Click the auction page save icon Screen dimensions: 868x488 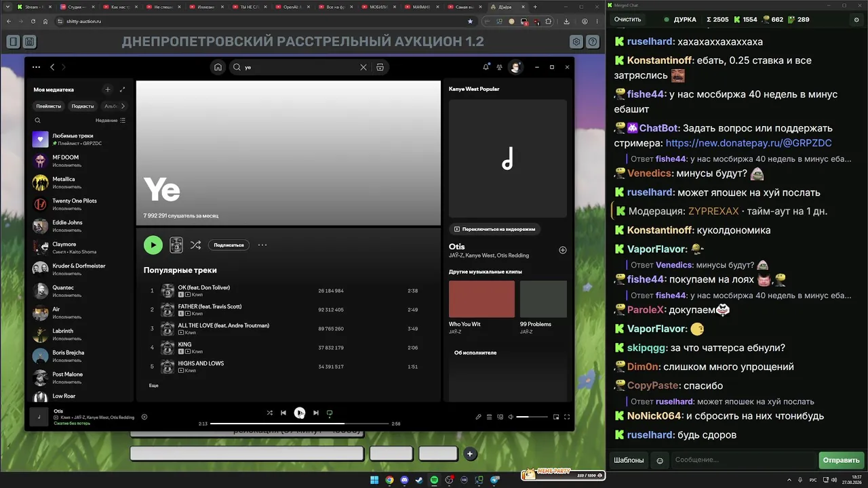tap(29, 41)
